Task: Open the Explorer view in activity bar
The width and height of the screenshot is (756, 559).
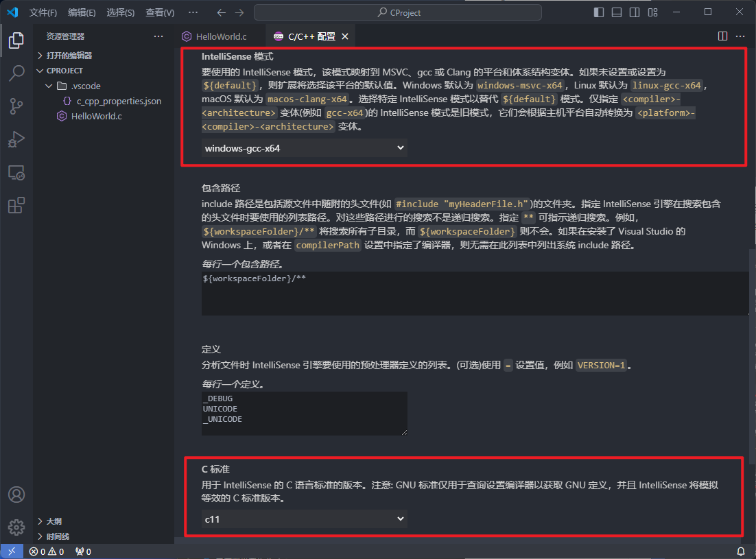Action: (16, 40)
